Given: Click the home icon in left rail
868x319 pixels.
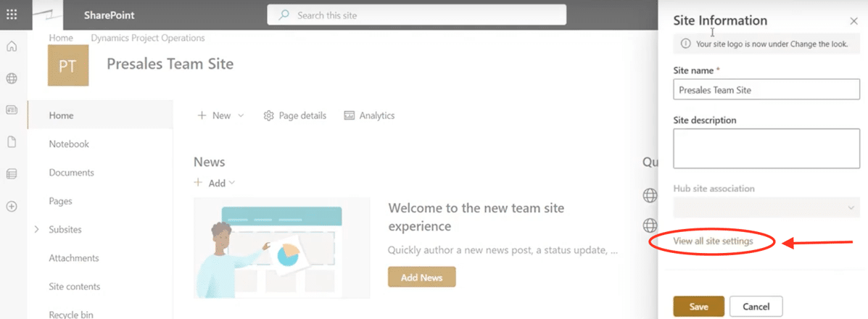Looking at the screenshot, I should 12,47.
